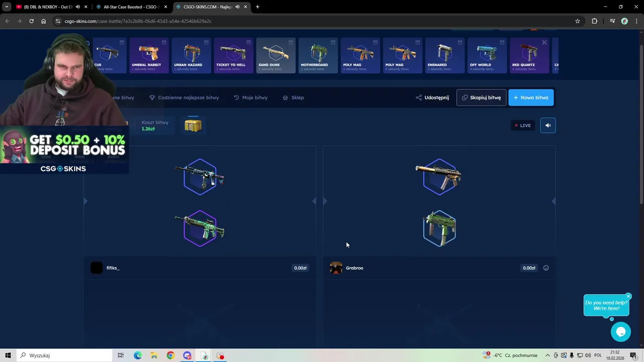Click Koszt bitwy 1.26zł label
This screenshot has width=644, height=362.
point(155,125)
